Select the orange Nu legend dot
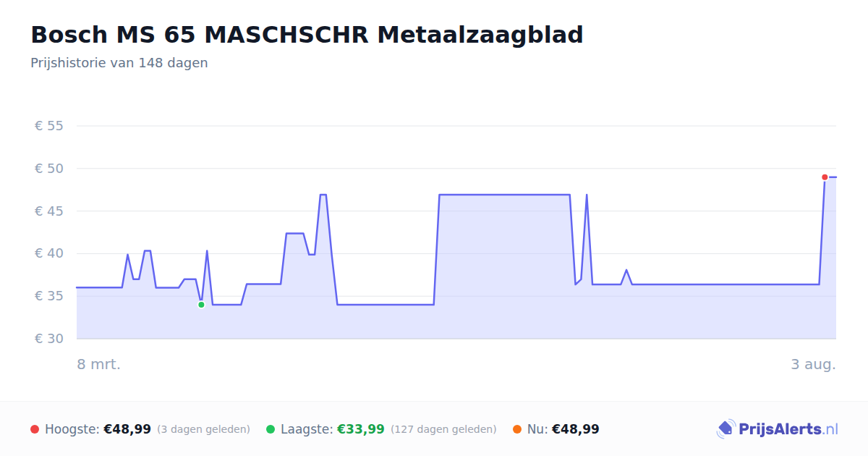The image size is (868, 456). tap(517, 429)
